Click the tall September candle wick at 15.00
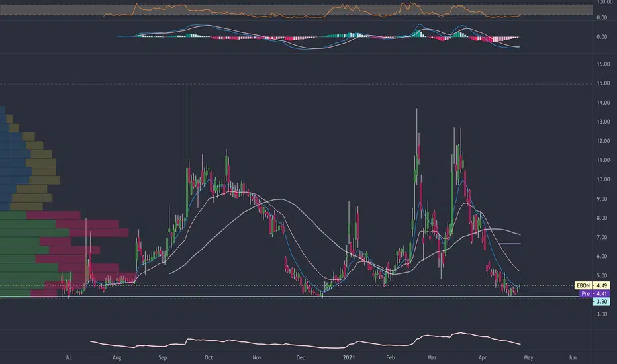 pos(187,126)
